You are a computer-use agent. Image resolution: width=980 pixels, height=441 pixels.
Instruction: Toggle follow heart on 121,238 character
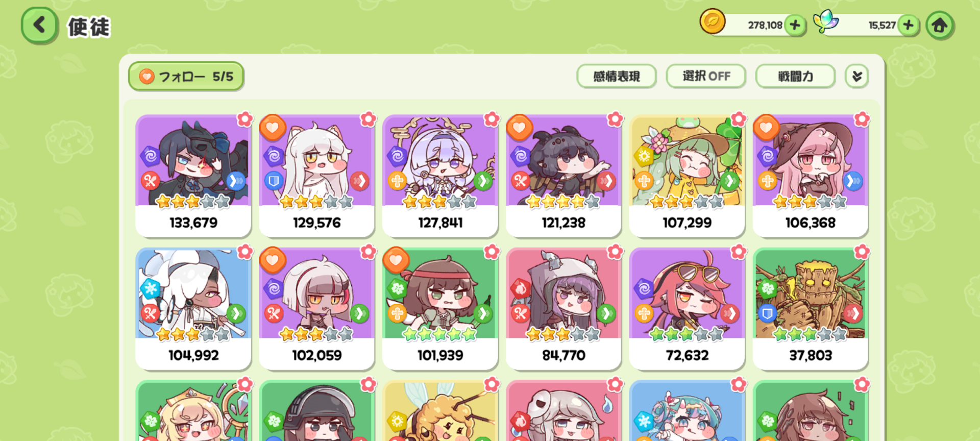(x=519, y=127)
